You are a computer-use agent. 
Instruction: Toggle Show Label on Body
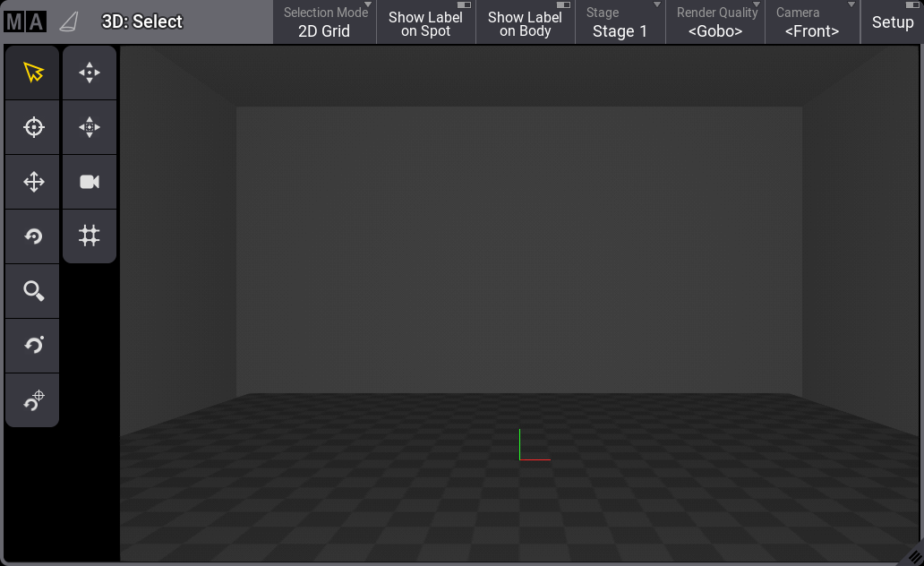click(525, 22)
